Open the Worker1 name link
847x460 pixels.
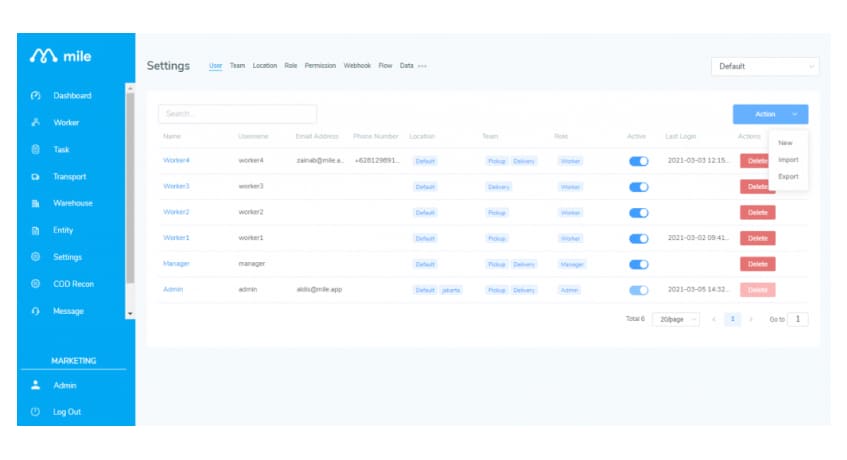[x=176, y=238]
